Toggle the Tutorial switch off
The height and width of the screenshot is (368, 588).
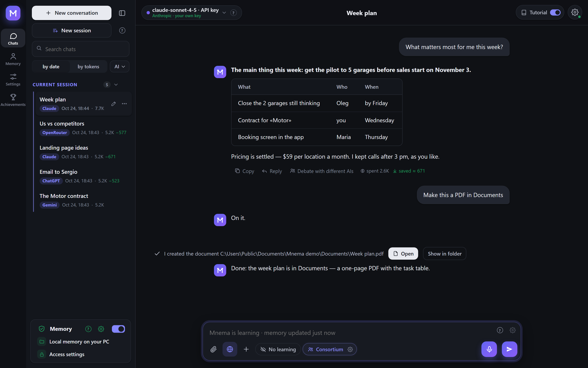click(555, 12)
